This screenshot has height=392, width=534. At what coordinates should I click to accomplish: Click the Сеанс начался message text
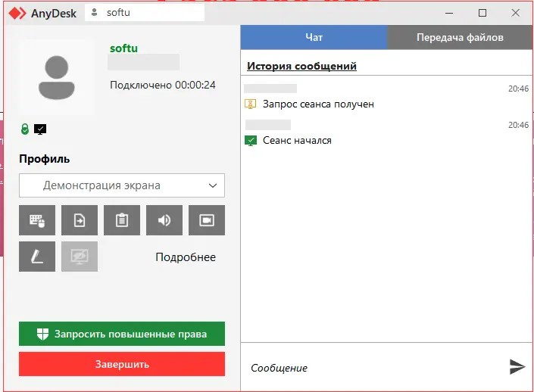coord(298,141)
